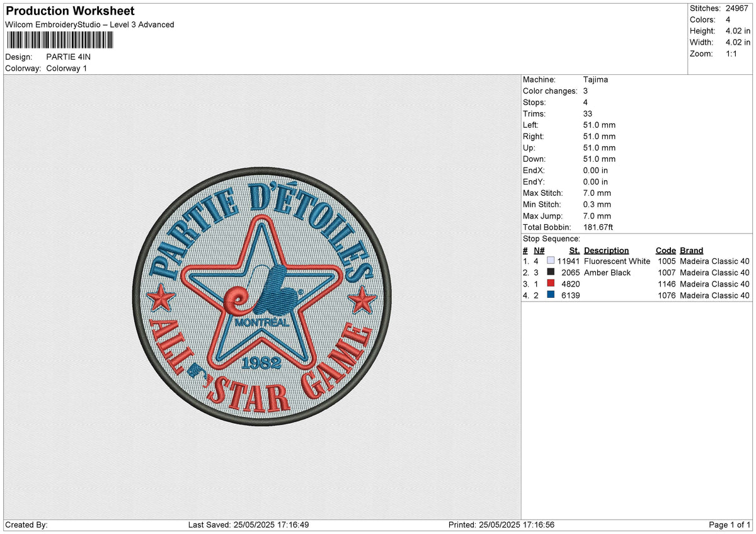Click the "Description" column header
Image resolution: width=756 pixels, height=534 pixels.
point(606,250)
